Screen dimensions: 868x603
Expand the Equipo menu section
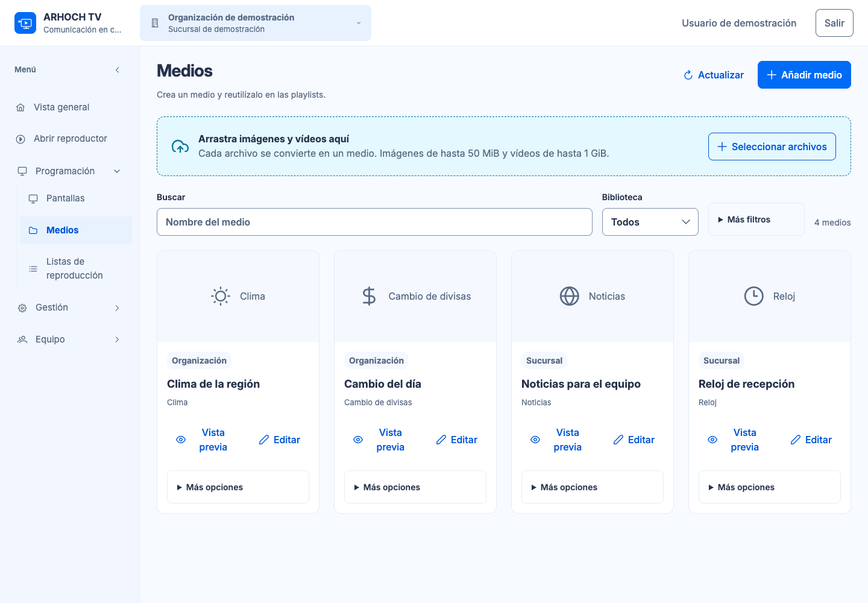[69, 339]
